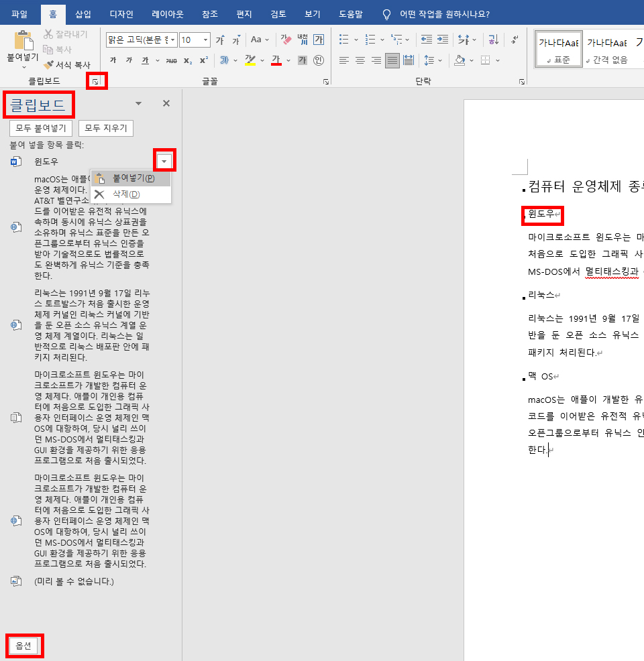Screen dimensions: 644x661
Task: Select the Format Painter (서식 복사) brush
Action: (x=48, y=65)
